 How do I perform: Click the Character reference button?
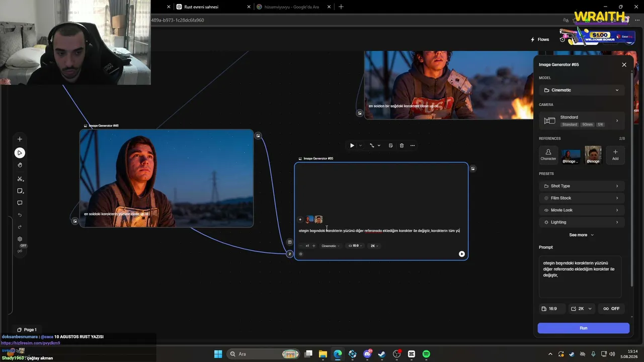(548, 155)
